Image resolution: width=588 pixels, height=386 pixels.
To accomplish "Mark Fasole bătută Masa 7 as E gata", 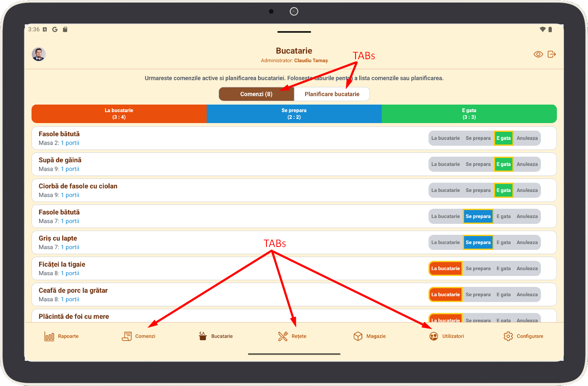I will pos(504,216).
